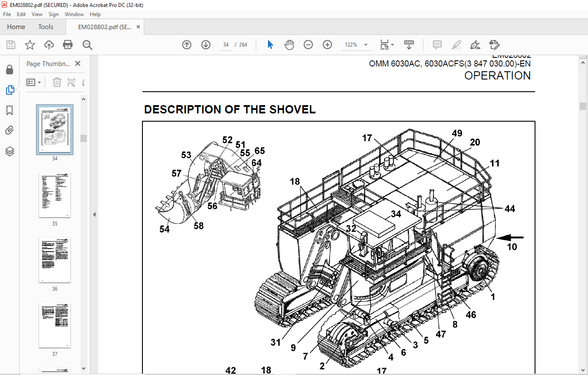Open the Attachments paperclip panel
This screenshot has width=588, height=375.
click(x=10, y=131)
